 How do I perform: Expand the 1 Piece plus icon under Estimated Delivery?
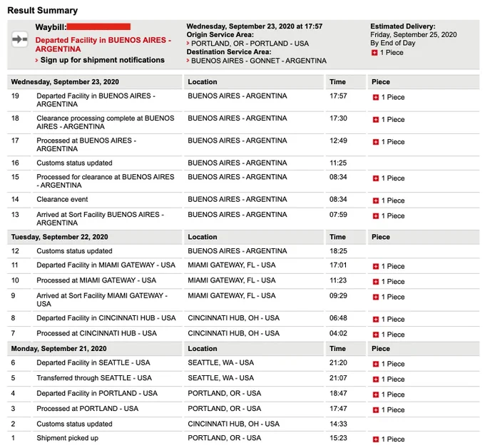click(374, 53)
